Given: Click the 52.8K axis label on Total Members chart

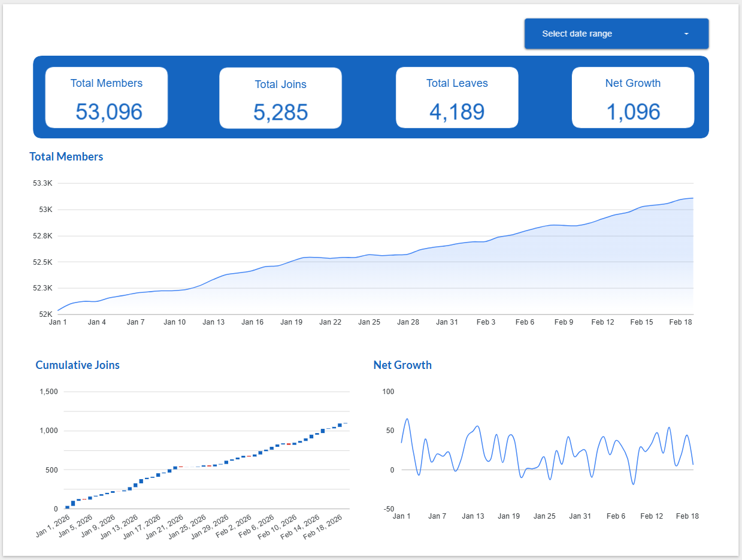Looking at the screenshot, I should coord(43,236).
